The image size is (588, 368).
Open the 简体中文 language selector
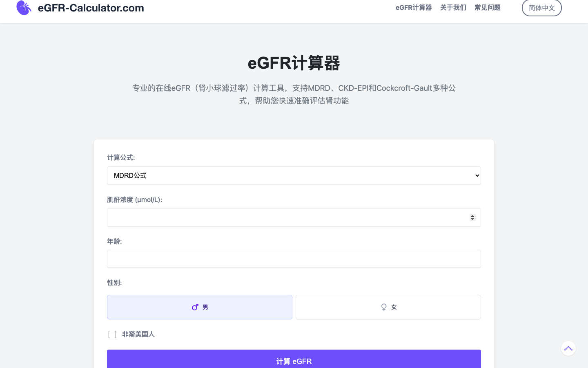point(542,8)
